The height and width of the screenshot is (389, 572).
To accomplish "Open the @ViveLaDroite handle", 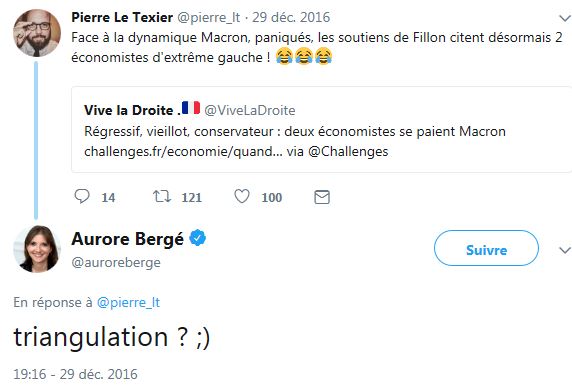I will pyautogui.click(x=250, y=110).
